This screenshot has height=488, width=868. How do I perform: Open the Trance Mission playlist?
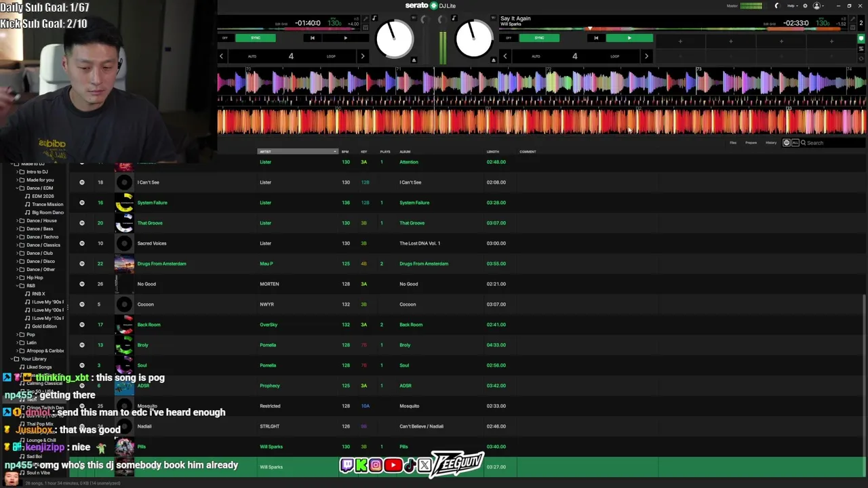pyautogui.click(x=47, y=205)
